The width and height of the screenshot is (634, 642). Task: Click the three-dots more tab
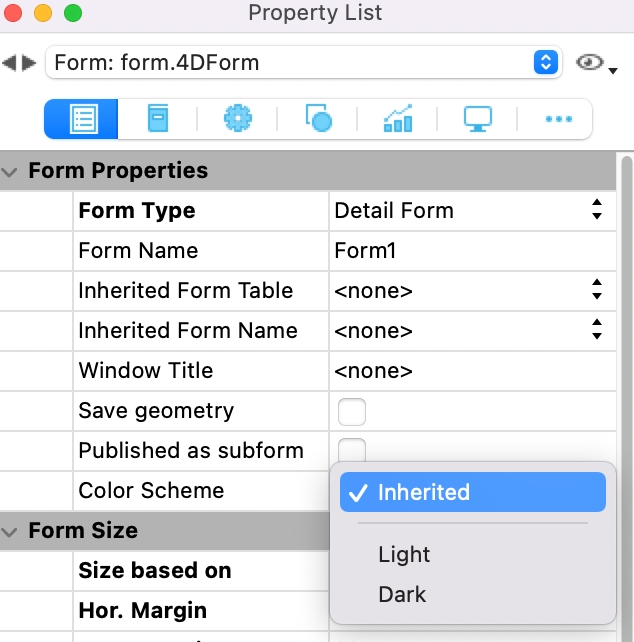[557, 119]
